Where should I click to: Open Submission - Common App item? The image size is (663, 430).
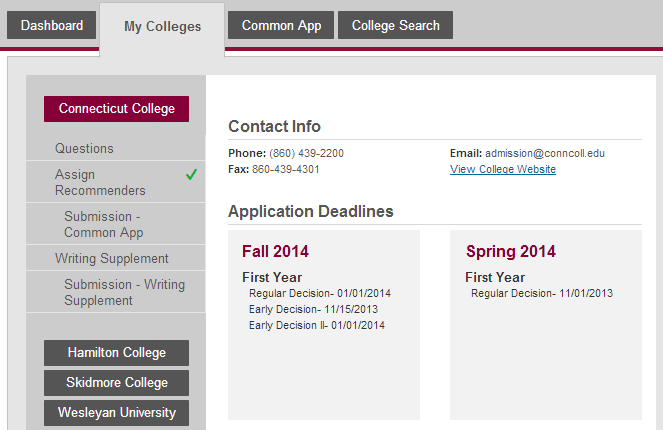click(116, 224)
